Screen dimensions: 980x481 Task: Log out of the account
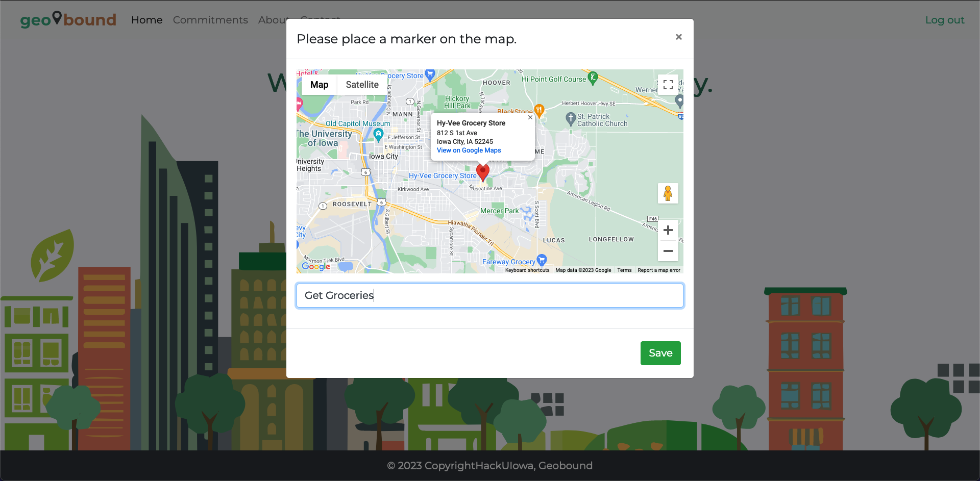[945, 20]
